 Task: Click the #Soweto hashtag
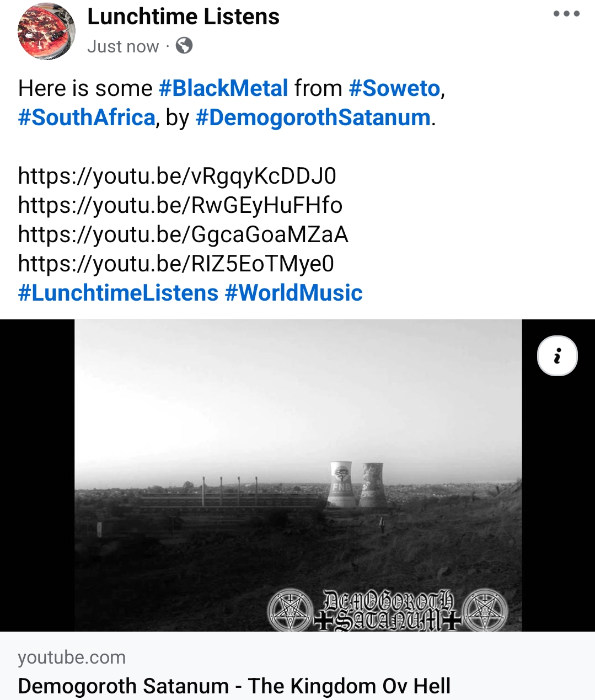pos(395,88)
